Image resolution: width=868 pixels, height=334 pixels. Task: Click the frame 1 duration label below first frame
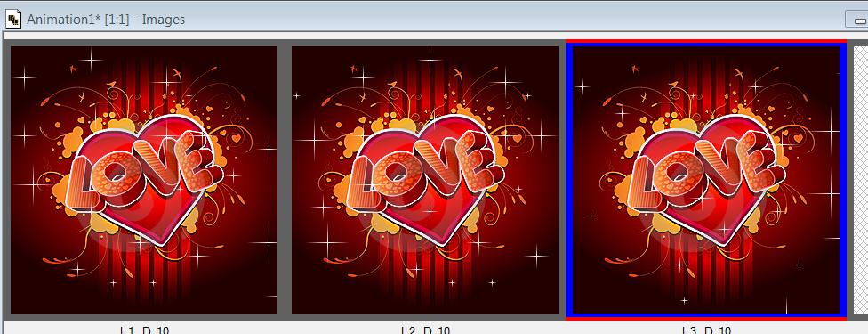[x=144, y=330]
